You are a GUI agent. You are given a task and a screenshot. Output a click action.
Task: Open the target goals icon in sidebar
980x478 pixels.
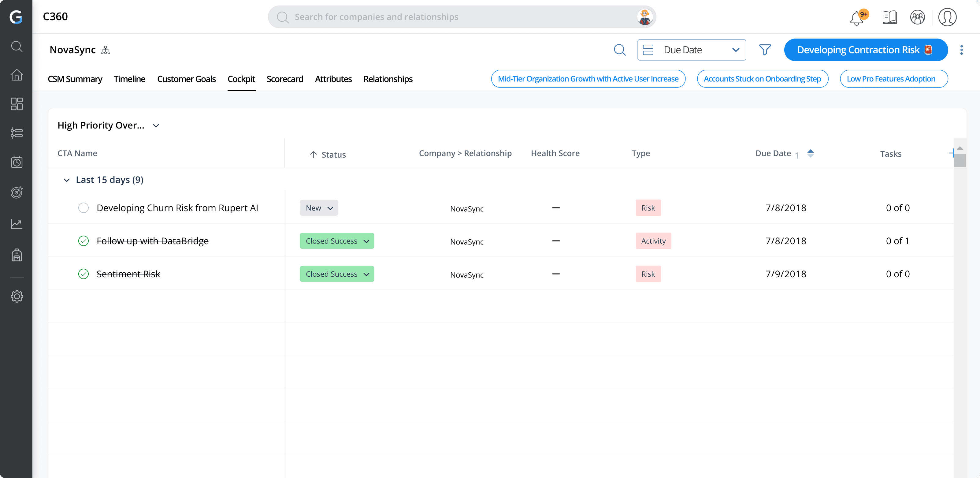pos(17,192)
